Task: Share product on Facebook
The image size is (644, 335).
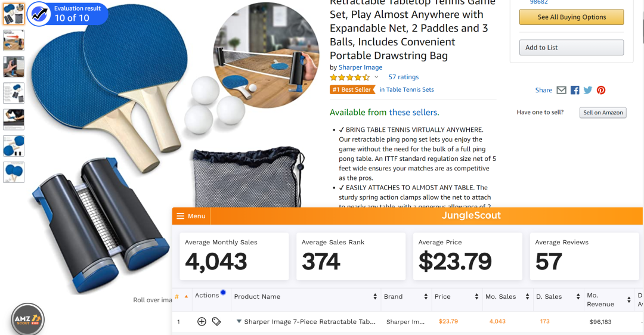Action: 575,90
